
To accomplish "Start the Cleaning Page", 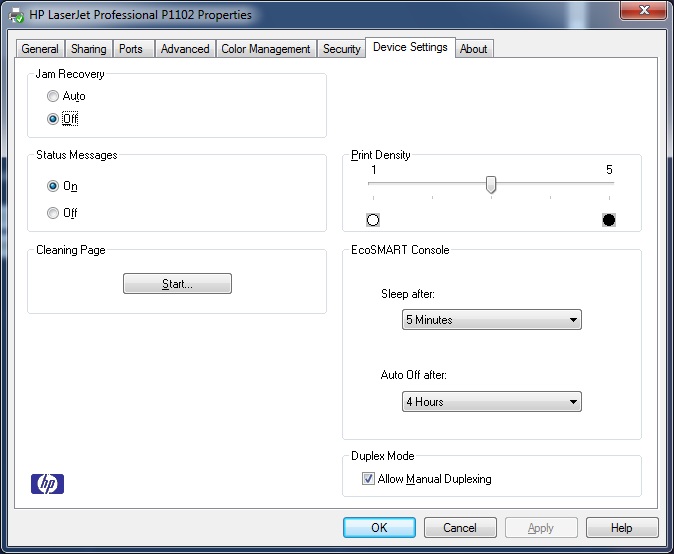I will point(177,284).
